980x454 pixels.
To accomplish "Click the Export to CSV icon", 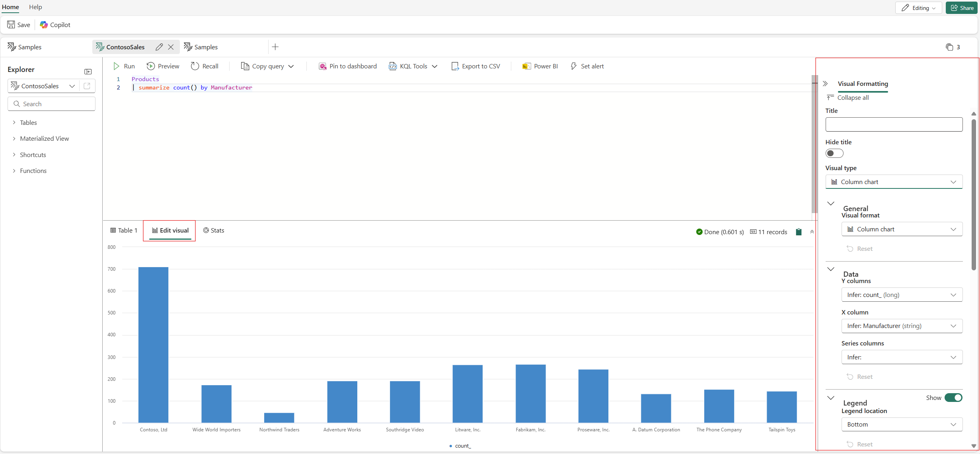I will point(455,66).
